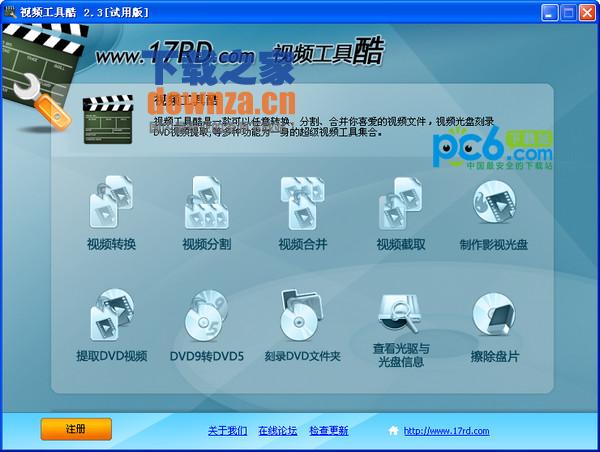Launch the 擦除盘片 erase disc icon
Screen dimensions: 600x452
click(x=494, y=314)
